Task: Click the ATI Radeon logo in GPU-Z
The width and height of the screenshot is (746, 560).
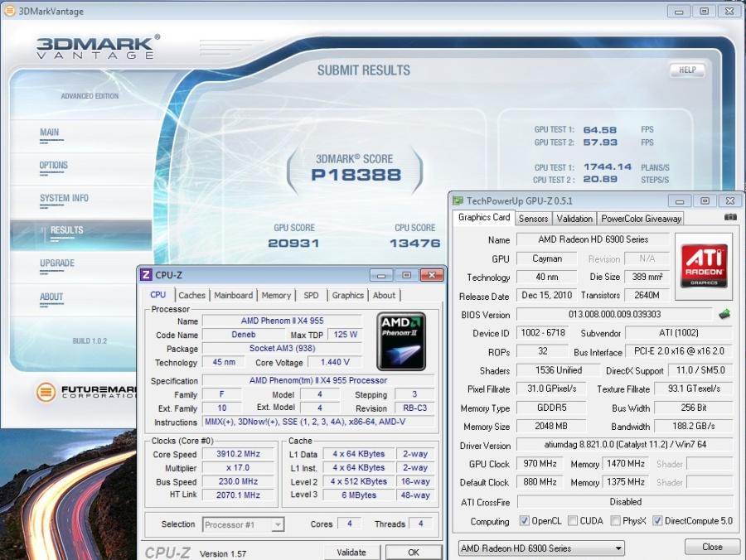Action: pyautogui.click(x=704, y=266)
